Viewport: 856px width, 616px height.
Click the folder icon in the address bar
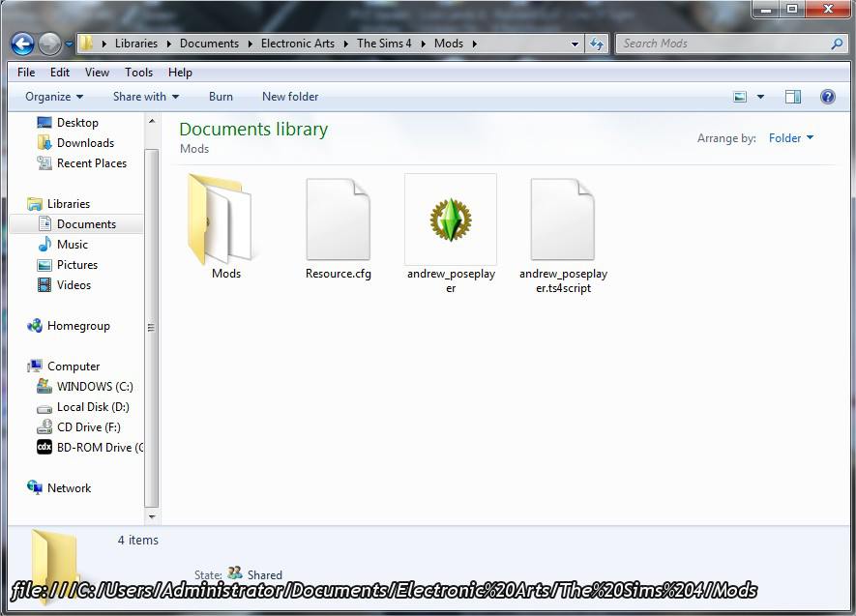tap(86, 44)
